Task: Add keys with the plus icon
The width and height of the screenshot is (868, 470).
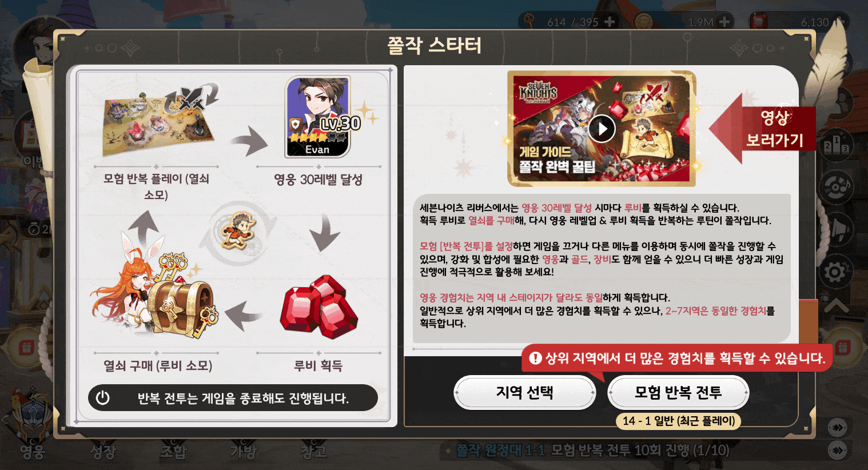Action: pyautogui.click(x=610, y=22)
